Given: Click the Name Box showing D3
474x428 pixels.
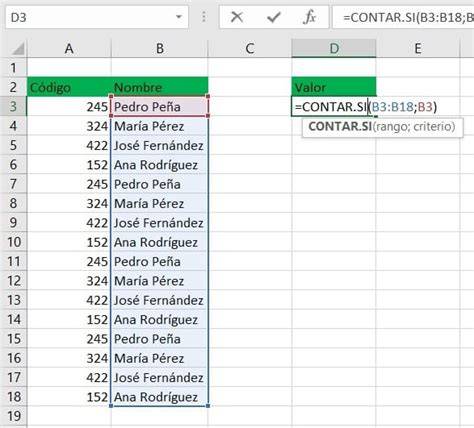Looking at the screenshot, I should pyautogui.click(x=97, y=17).
